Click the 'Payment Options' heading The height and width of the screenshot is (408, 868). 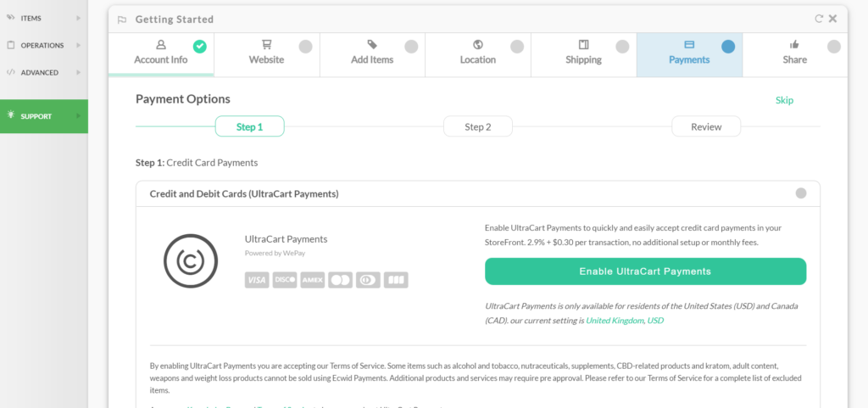click(183, 99)
